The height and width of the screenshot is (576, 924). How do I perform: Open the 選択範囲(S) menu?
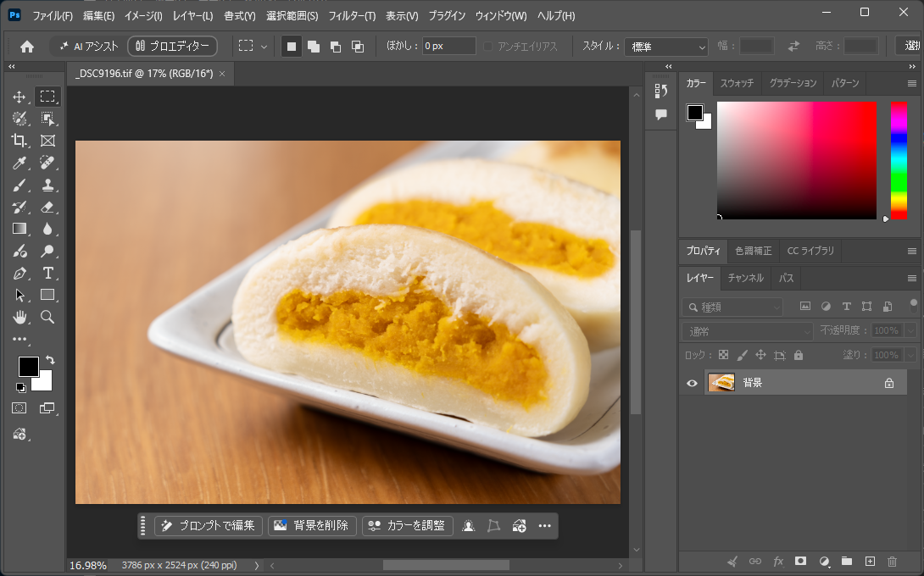292,16
